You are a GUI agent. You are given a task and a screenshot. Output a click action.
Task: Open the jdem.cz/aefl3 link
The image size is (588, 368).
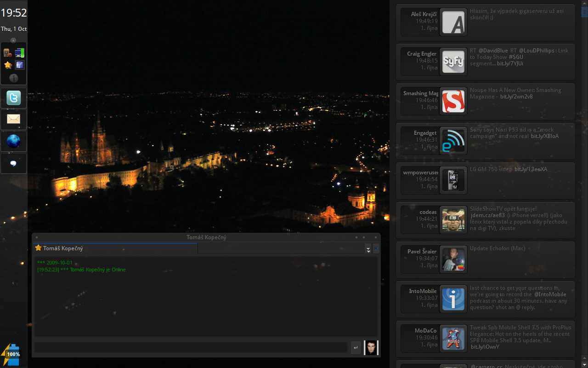488,215
